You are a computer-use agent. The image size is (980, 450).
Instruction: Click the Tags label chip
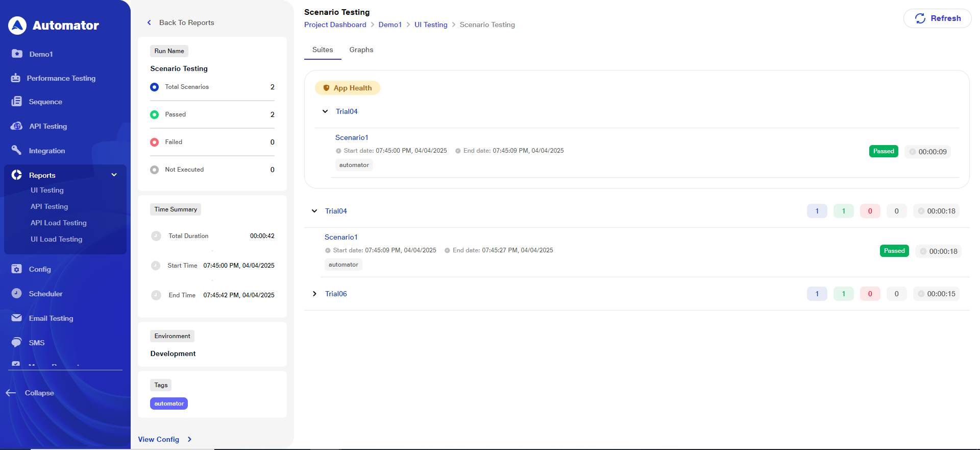[161, 385]
